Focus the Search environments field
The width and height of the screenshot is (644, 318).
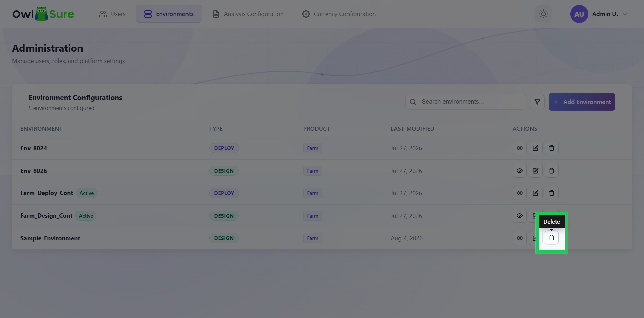tap(466, 102)
